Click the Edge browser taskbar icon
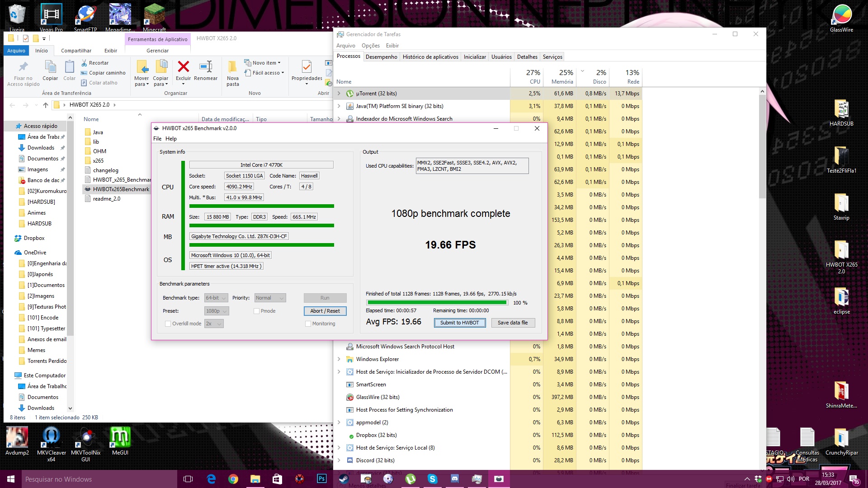868x488 pixels. pyautogui.click(x=211, y=479)
